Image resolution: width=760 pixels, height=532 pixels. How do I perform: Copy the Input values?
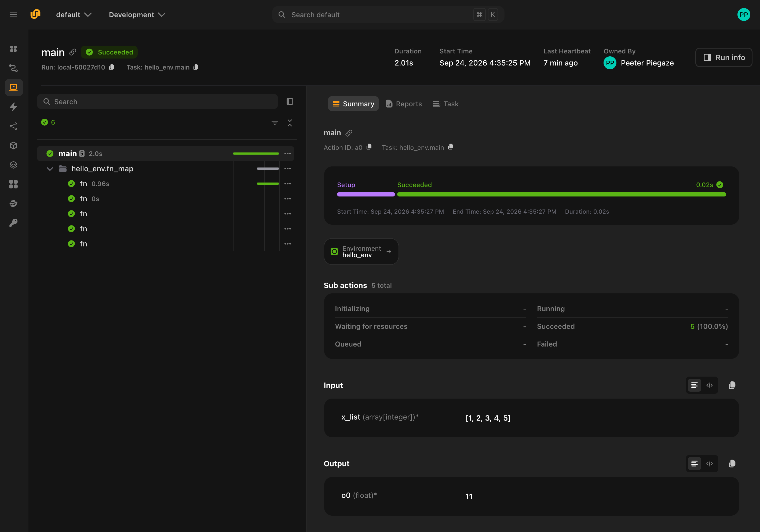coord(732,385)
